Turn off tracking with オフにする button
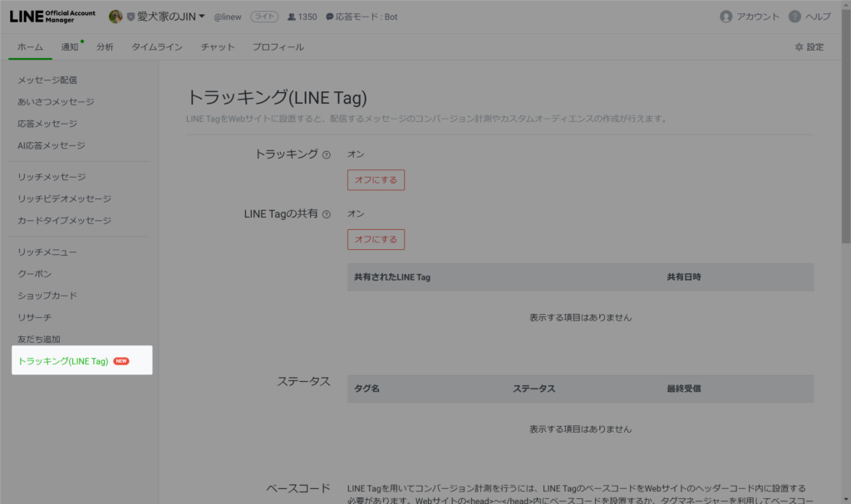851x504 pixels. [376, 180]
